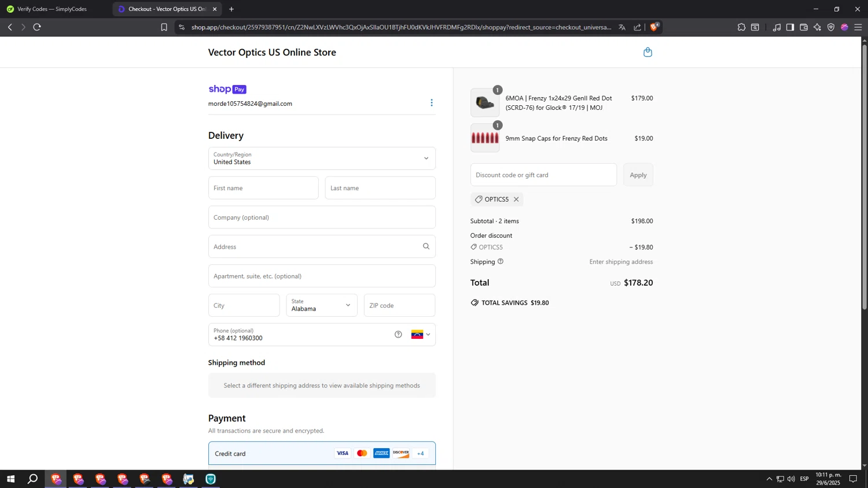868x488 pixels.
Task: Open the browser profile avatar
Action: [844, 27]
